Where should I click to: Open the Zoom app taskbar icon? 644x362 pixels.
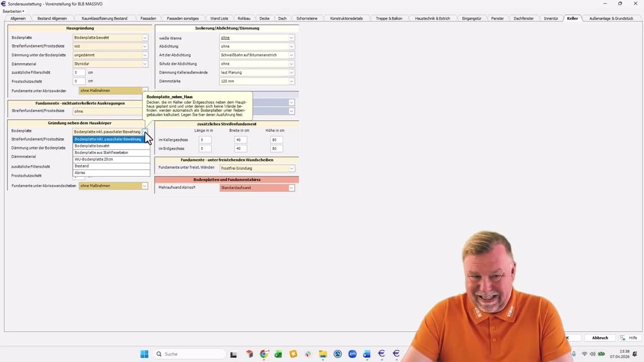(352, 354)
